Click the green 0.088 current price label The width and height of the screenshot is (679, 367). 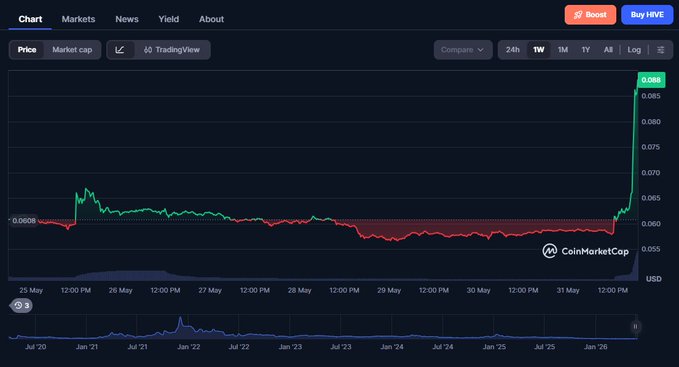(x=651, y=80)
